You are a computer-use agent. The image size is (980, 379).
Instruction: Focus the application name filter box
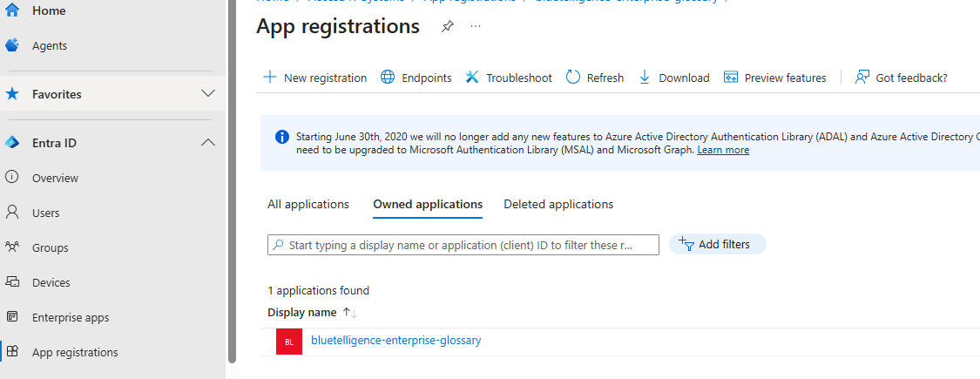pyautogui.click(x=463, y=245)
